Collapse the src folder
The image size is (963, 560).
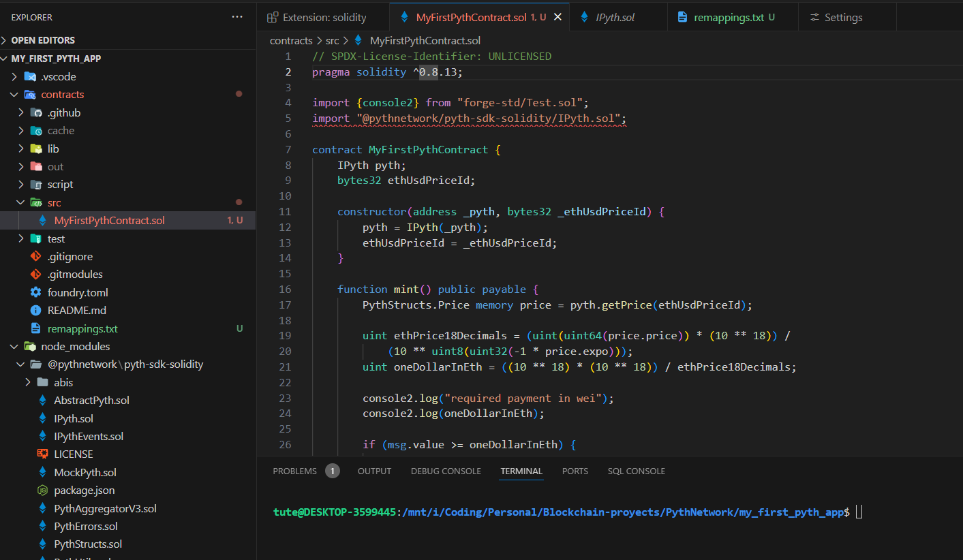point(19,202)
